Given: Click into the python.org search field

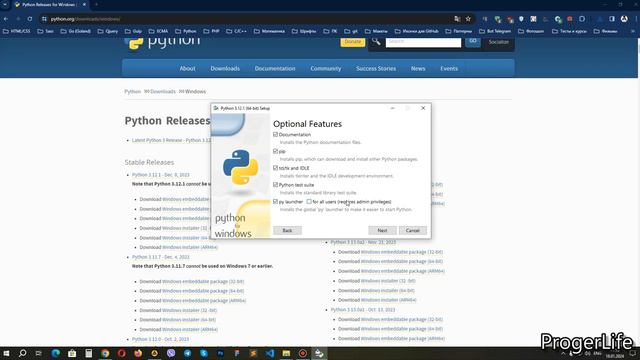Looking at the screenshot, I should coord(423,42).
